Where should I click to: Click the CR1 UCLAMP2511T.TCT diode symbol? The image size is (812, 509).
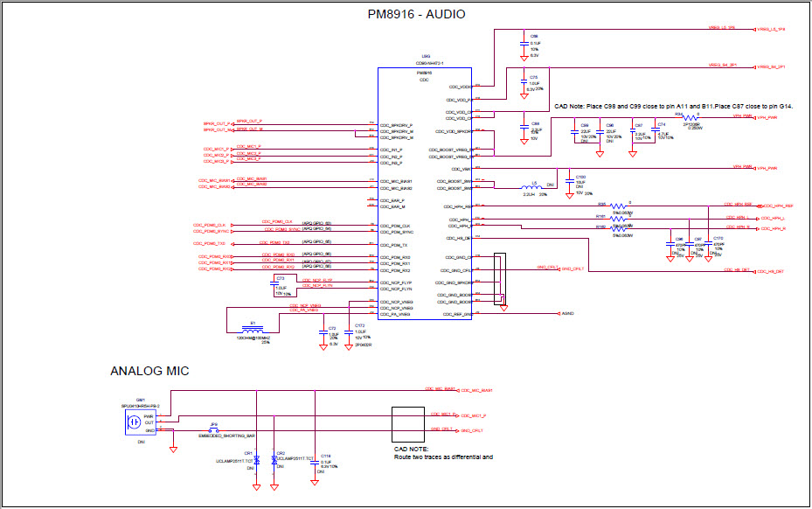point(256,458)
